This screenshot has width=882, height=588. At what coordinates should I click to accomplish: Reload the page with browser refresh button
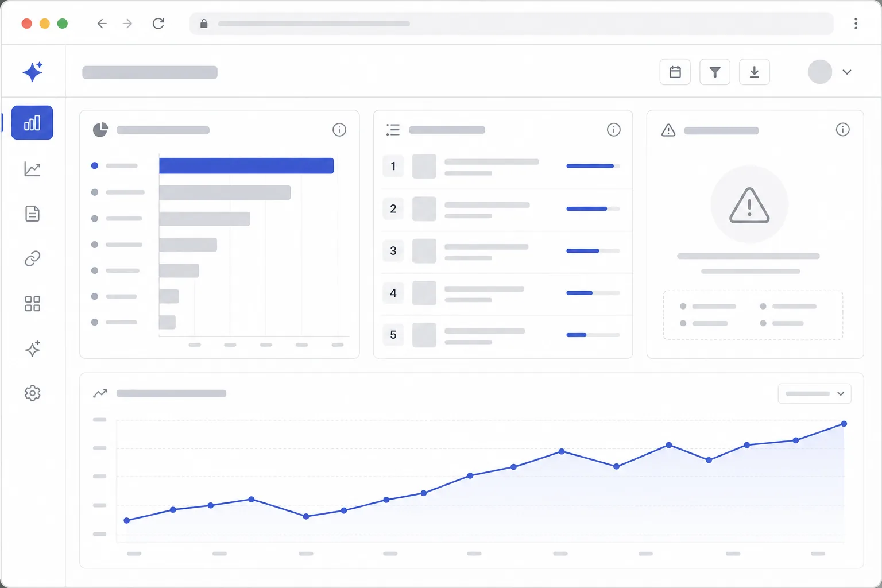158,24
